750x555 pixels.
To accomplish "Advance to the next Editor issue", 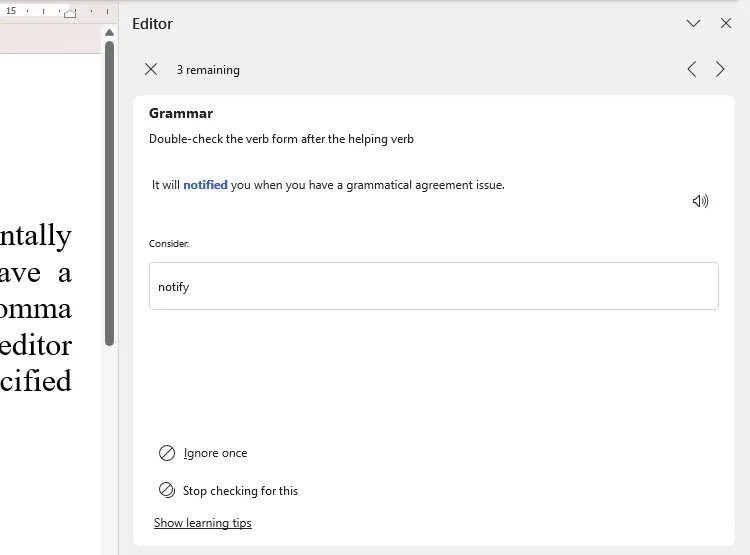I will click(x=720, y=69).
